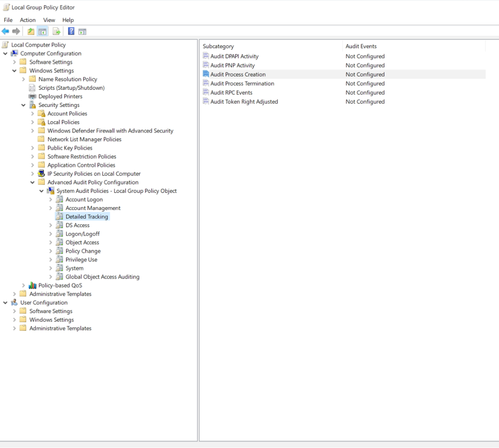This screenshot has height=448, width=499.
Task: Select the Account Management tree item
Action: 93,208
